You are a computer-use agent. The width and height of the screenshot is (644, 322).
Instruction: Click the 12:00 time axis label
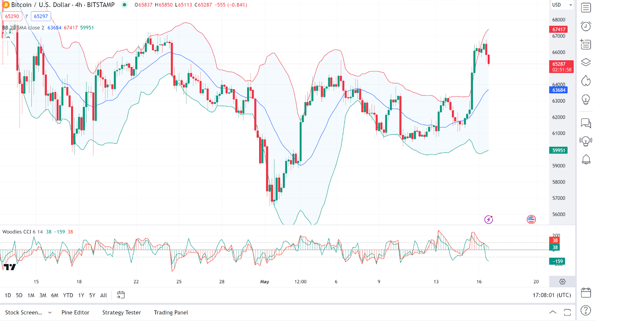coord(300,282)
